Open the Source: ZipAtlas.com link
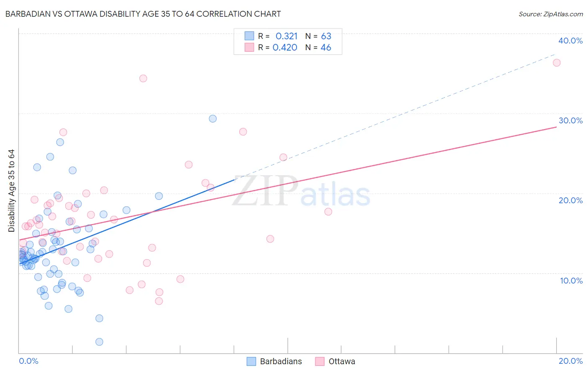 click(551, 14)
